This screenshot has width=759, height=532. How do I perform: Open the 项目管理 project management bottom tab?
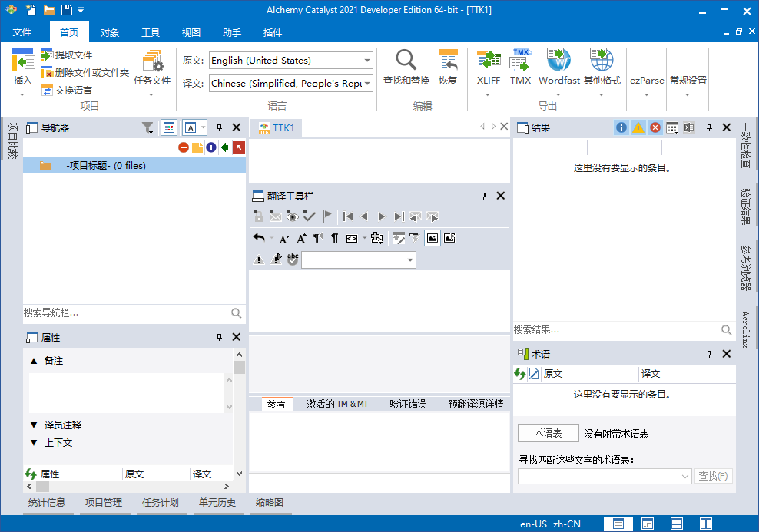(104, 503)
